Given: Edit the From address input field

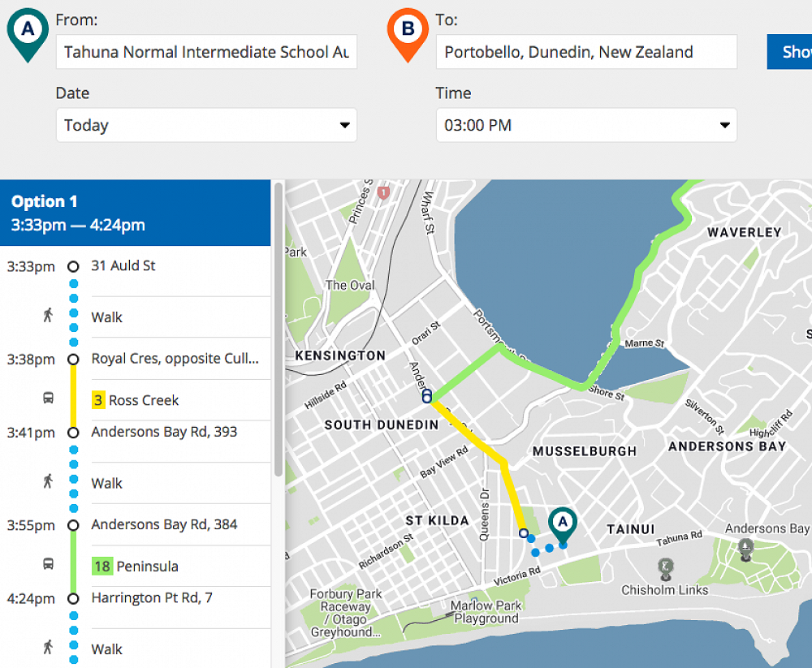Looking at the screenshot, I should tap(206, 52).
